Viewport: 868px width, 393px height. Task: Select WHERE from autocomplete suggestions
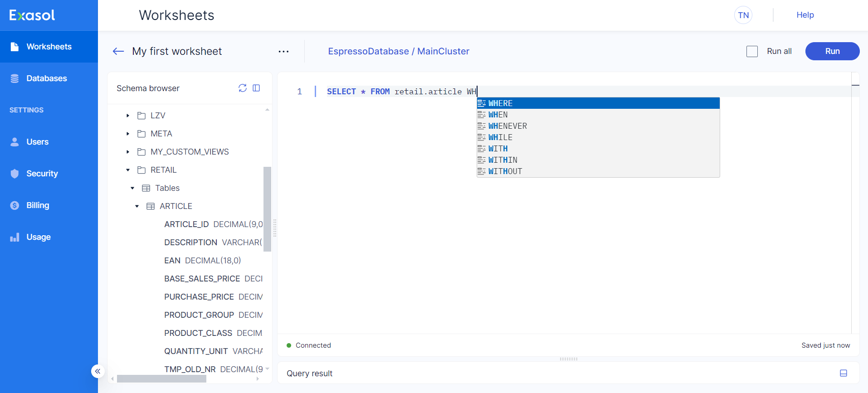[501, 103]
